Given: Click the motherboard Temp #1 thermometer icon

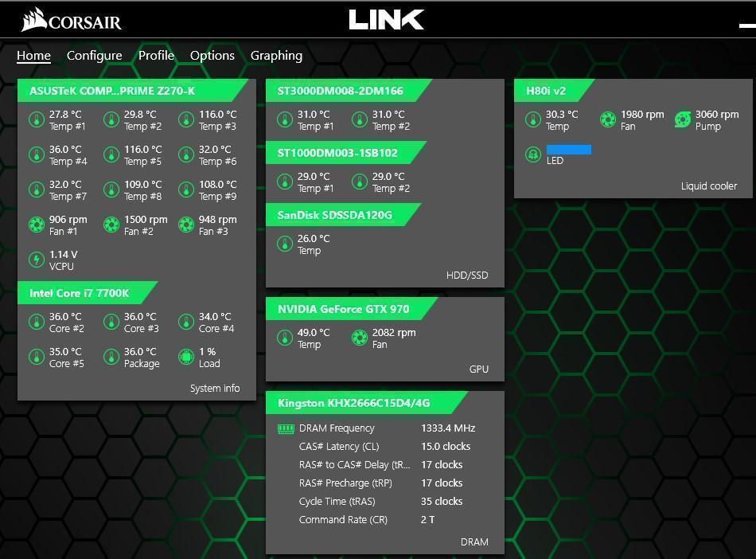Looking at the screenshot, I should pyautogui.click(x=37, y=119).
